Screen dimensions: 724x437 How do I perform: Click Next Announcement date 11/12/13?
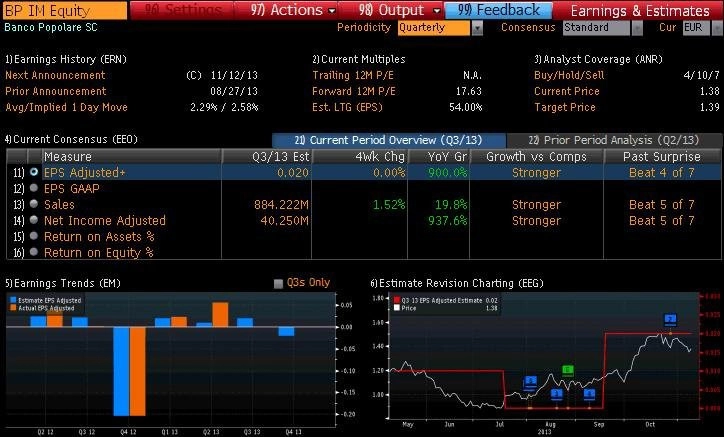234,75
